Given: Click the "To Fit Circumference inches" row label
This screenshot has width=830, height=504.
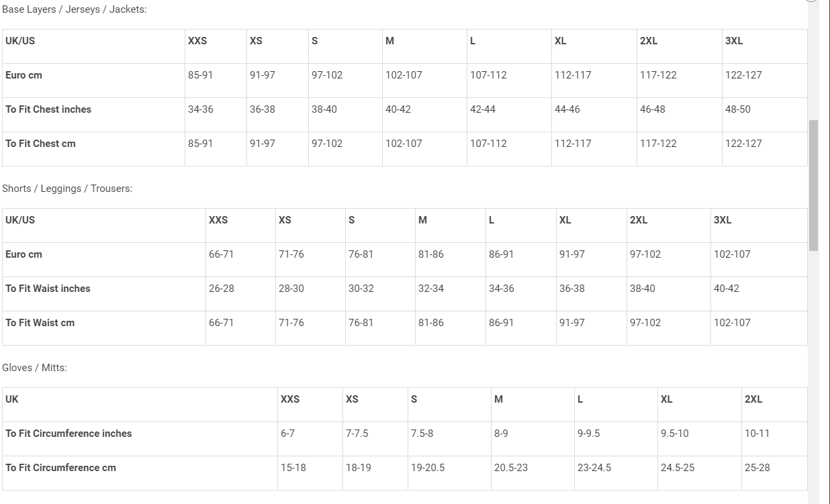Looking at the screenshot, I should pyautogui.click(x=68, y=434).
